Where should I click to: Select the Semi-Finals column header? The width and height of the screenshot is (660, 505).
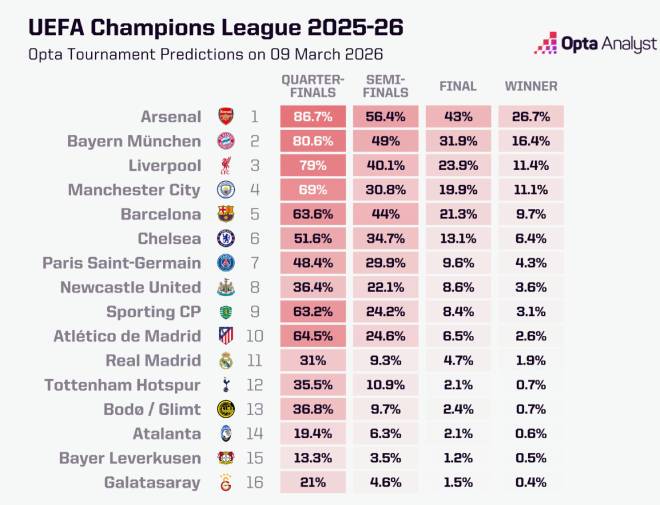pos(385,86)
